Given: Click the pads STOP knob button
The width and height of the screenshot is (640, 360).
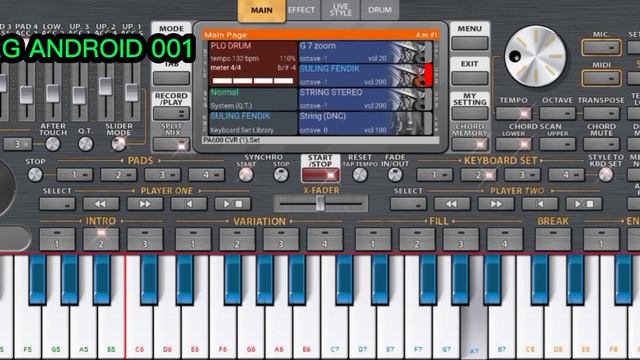Looking at the screenshot, I should point(35,175).
